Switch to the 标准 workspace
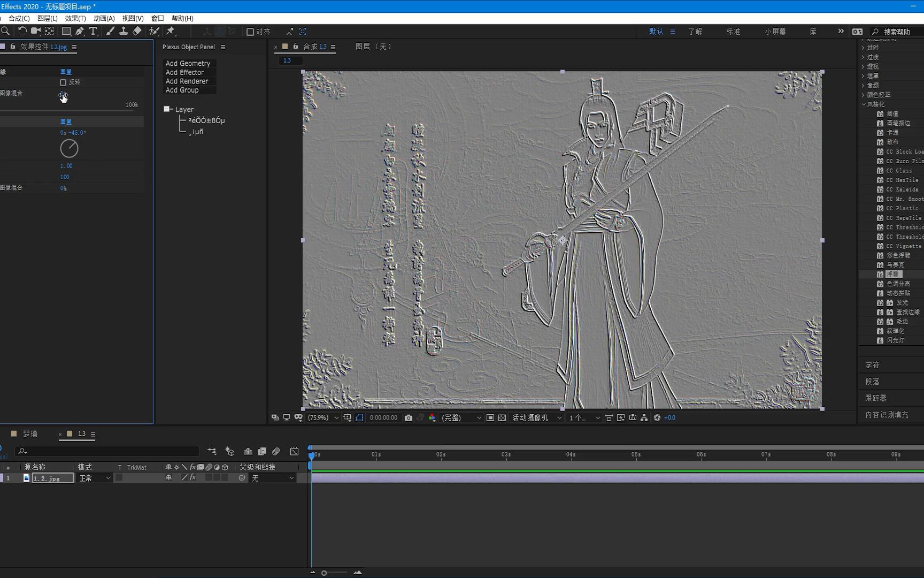 click(x=733, y=32)
